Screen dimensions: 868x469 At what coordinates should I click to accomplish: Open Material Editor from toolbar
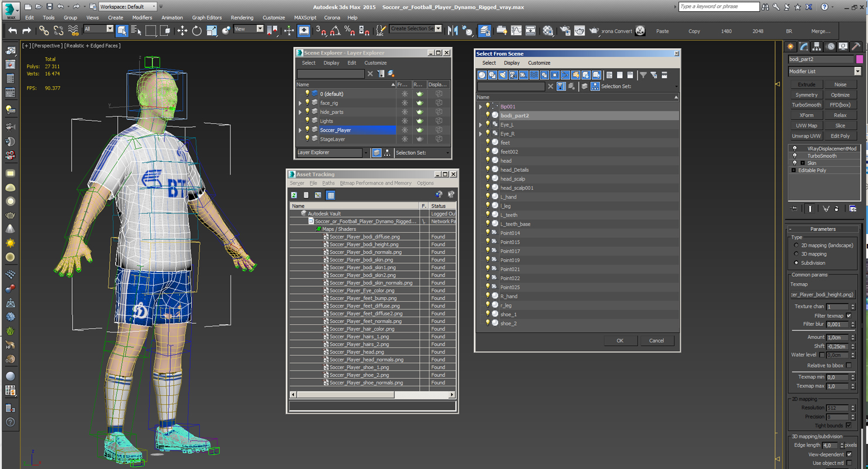point(548,30)
